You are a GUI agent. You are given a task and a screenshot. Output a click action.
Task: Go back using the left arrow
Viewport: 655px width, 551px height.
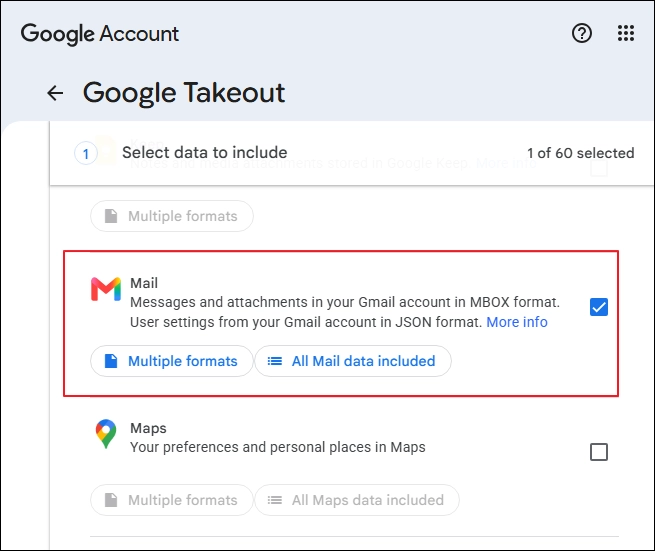55,93
